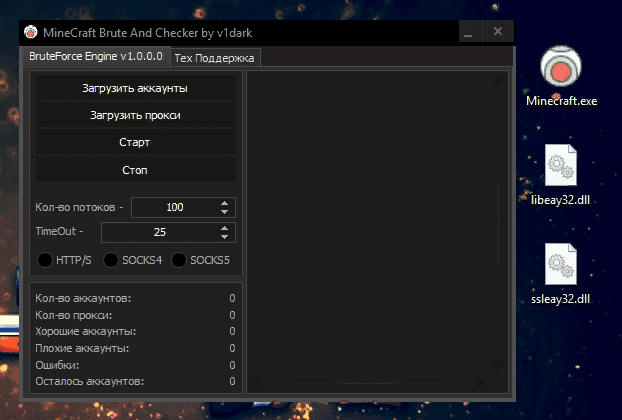This screenshot has height=420, width=622.
Task: Click the ssleay32.dll file name label
Action: coord(561,299)
